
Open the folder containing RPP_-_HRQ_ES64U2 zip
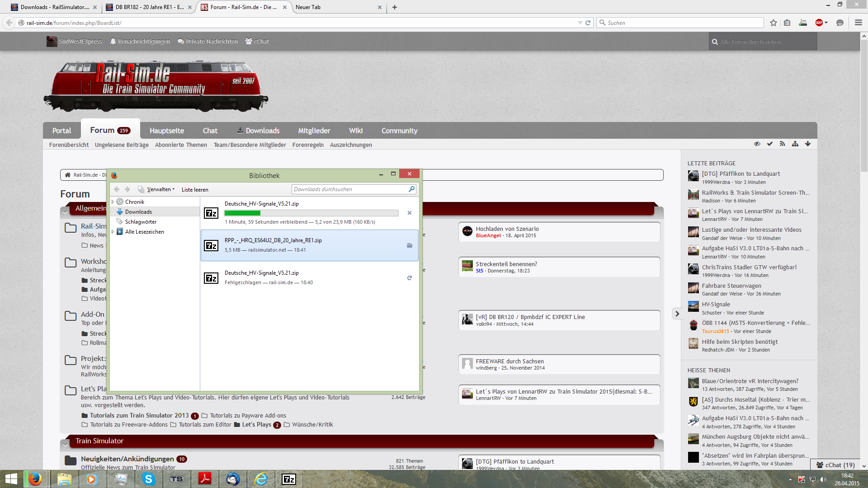pyautogui.click(x=409, y=245)
